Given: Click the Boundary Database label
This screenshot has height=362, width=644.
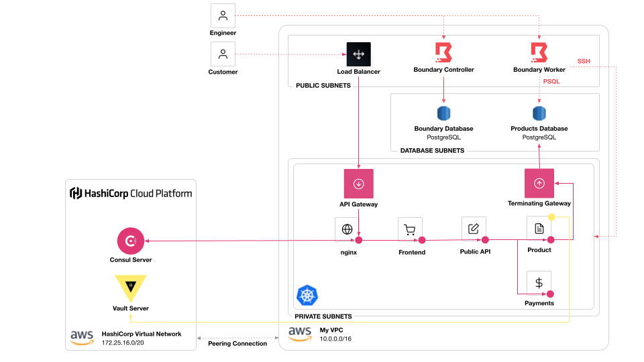Looking at the screenshot, I should pos(443,129).
